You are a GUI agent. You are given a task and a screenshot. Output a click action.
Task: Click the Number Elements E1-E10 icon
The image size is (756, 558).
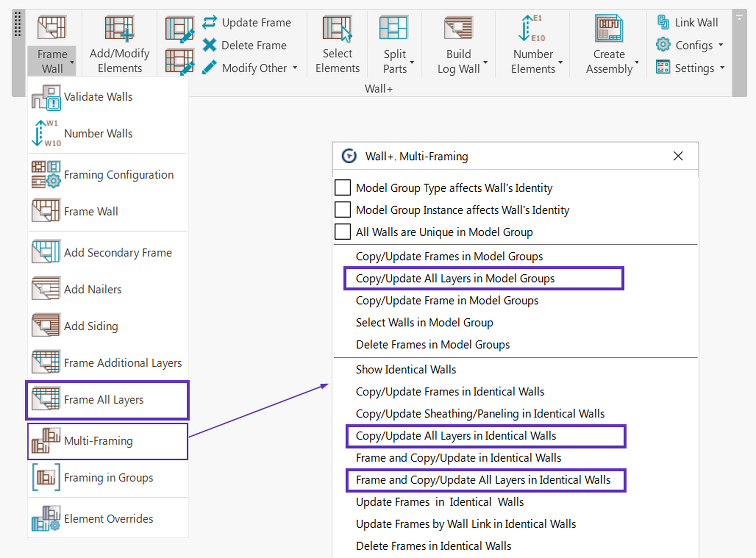coord(532,28)
